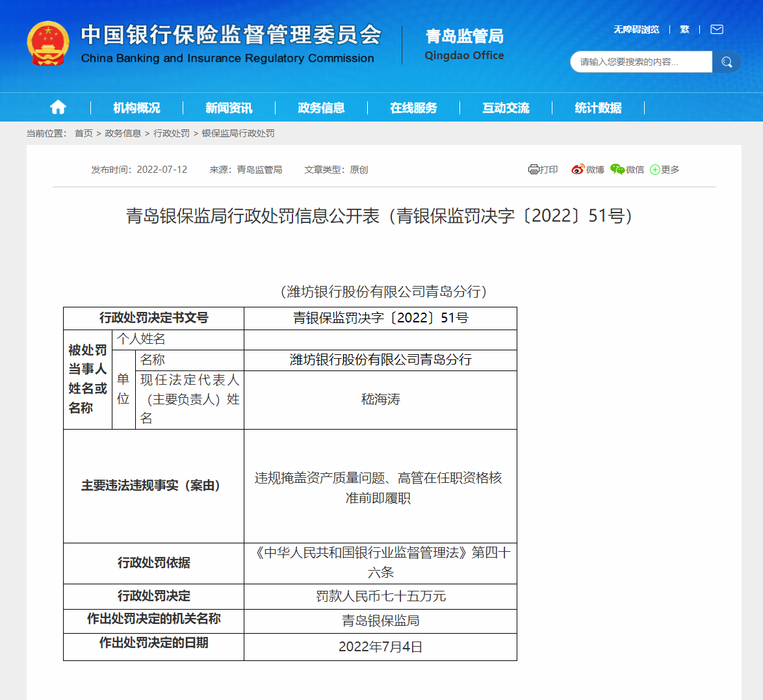Screen dimensions: 763x700
Task: Click the 行政处罚 breadcrumb link
Action: [172, 133]
